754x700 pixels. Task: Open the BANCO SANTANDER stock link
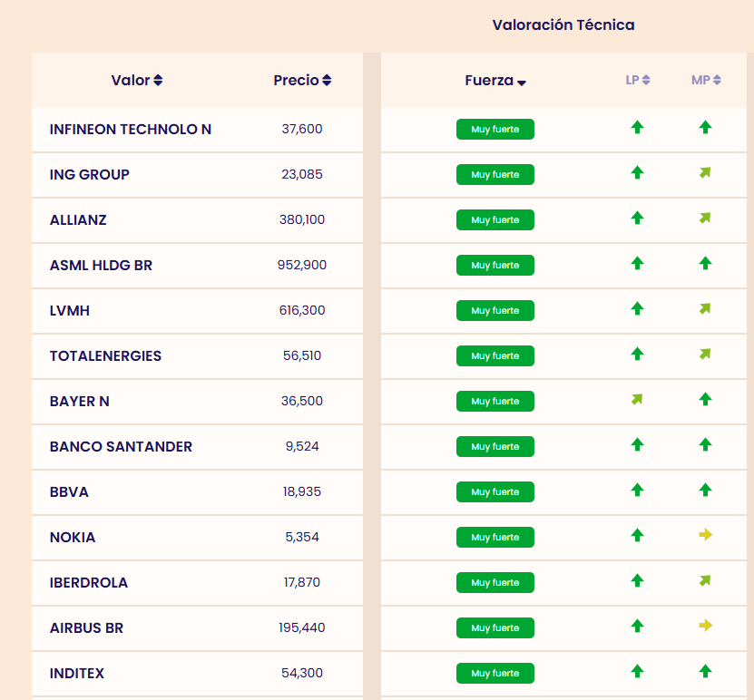pyautogui.click(x=121, y=446)
